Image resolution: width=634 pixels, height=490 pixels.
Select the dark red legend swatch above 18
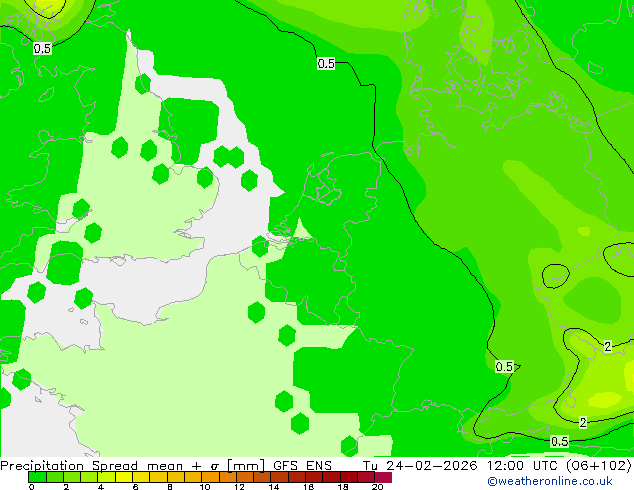pyautogui.click(x=349, y=477)
